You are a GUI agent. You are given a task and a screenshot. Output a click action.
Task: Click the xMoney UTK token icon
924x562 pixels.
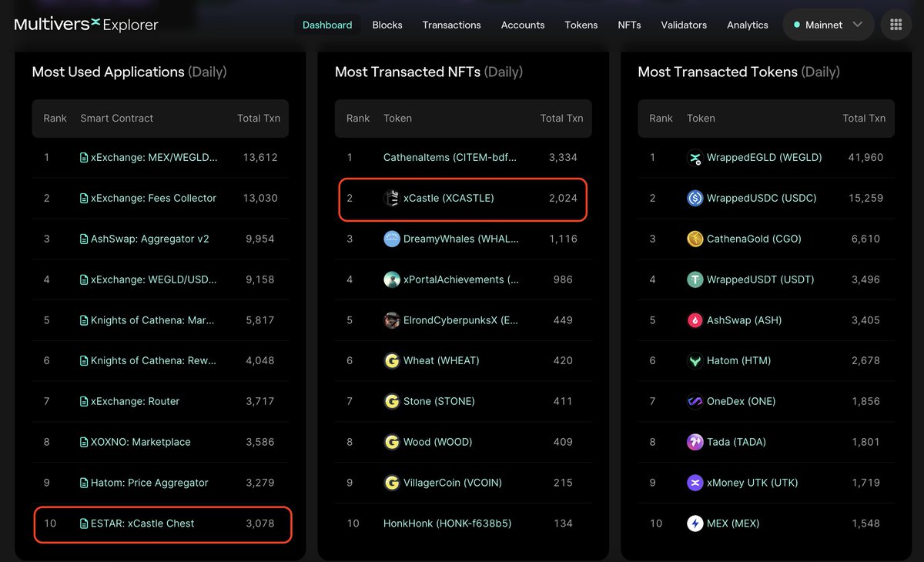point(695,483)
